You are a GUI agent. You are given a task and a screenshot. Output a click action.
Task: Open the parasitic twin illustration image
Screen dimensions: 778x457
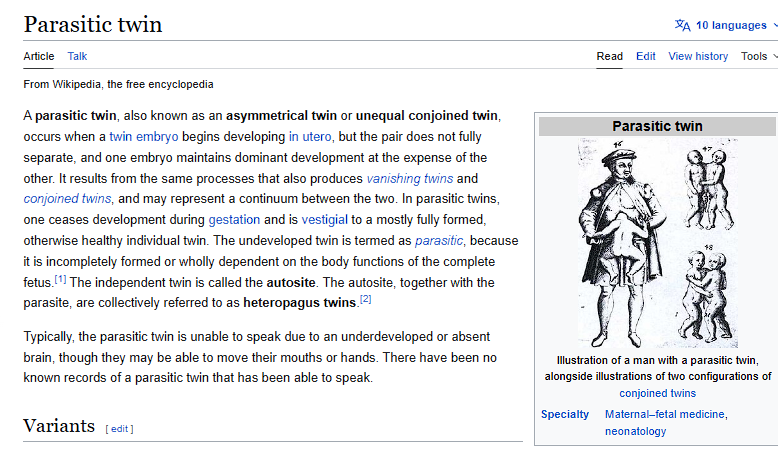(x=657, y=243)
